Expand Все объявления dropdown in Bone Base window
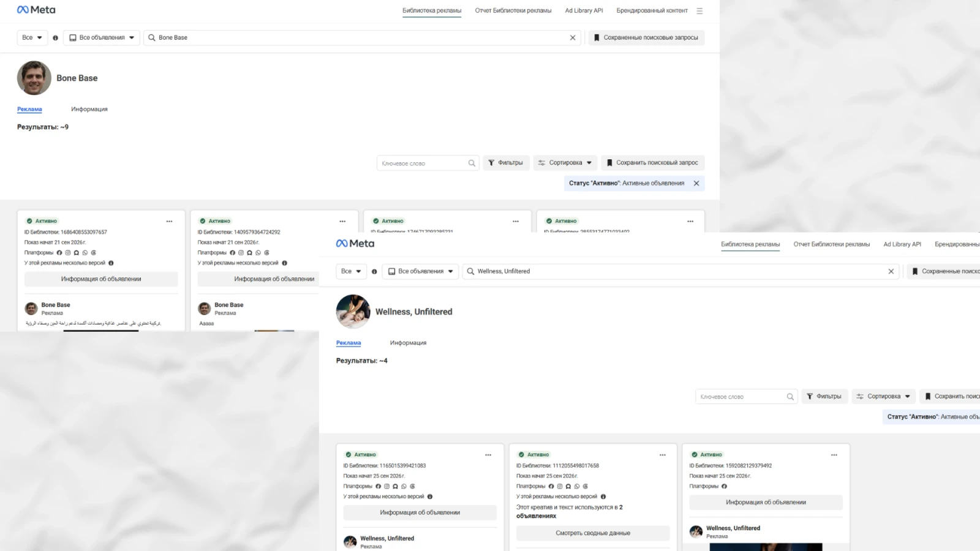 [102, 37]
